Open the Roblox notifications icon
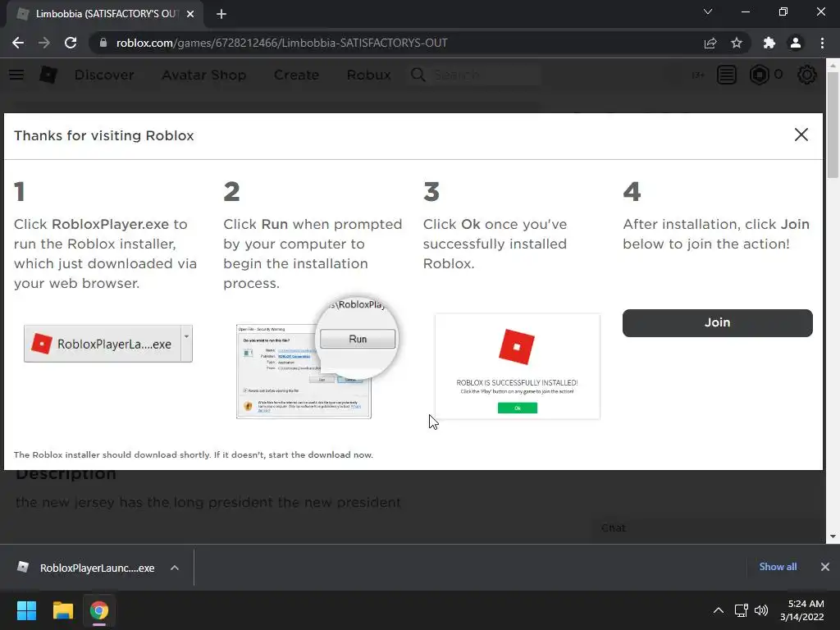The image size is (840, 630). click(x=727, y=75)
